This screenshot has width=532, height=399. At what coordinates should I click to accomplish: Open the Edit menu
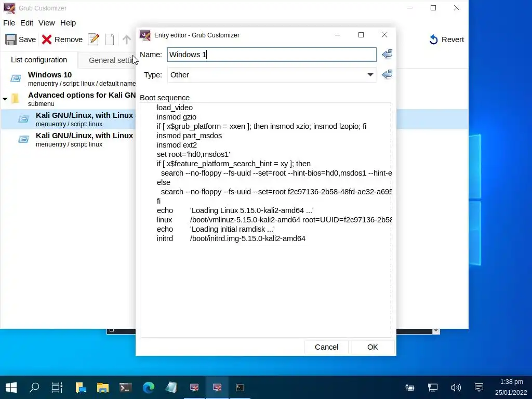[26, 23]
